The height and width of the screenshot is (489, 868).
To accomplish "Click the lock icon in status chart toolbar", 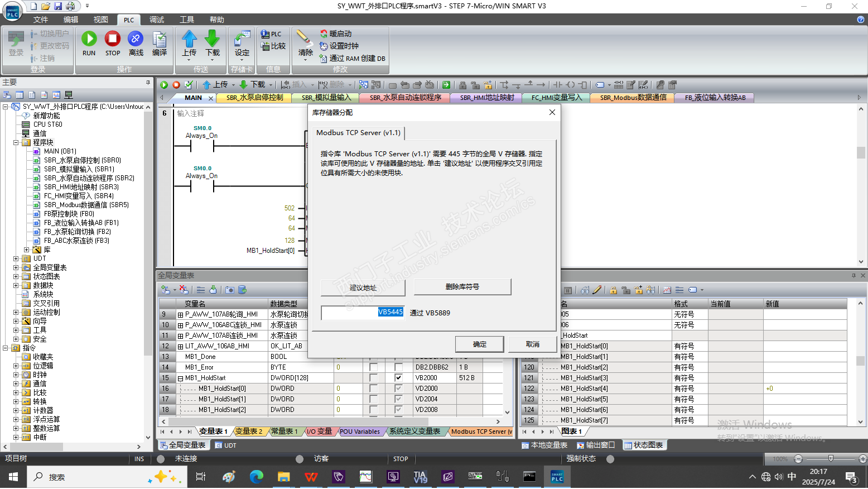I will (614, 290).
